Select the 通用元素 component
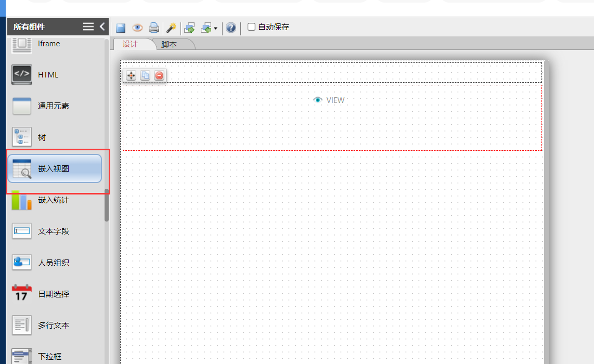Viewport: 594px width, 364px height. pyautogui.click(x=55, y=106)
